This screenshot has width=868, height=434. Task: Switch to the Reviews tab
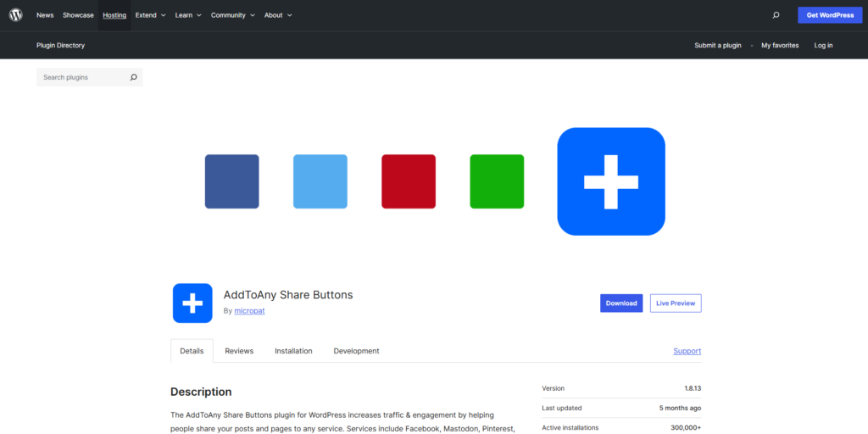pos(239,351)
